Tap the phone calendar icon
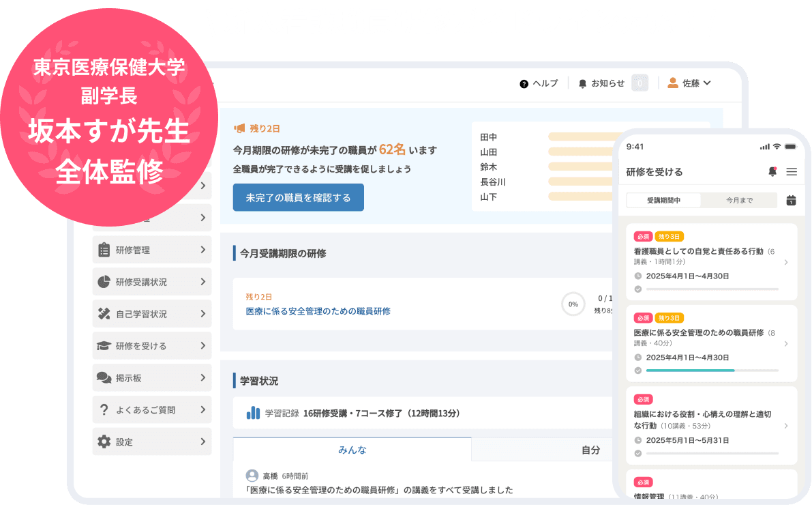Image resolution: width=812 pixels, height=505 pixels. click(791, 200)
